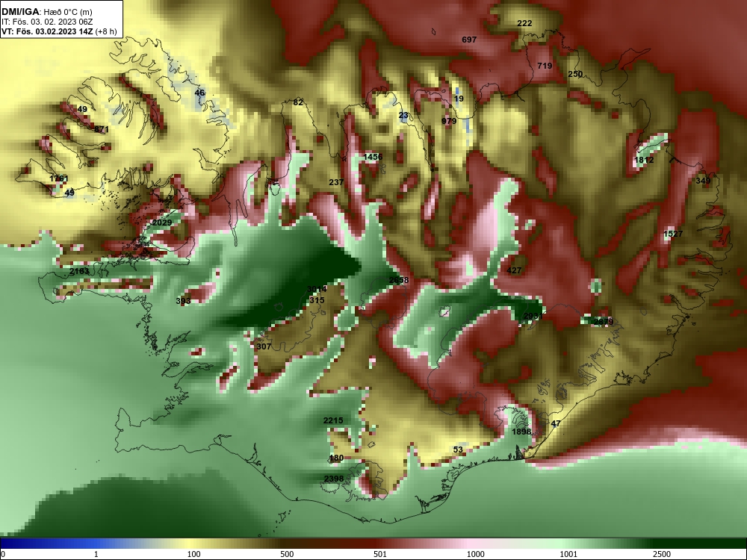747x560 pixels.
Task: Click the 82 height label
Action: pyautogui.click(x=298, y=102)
